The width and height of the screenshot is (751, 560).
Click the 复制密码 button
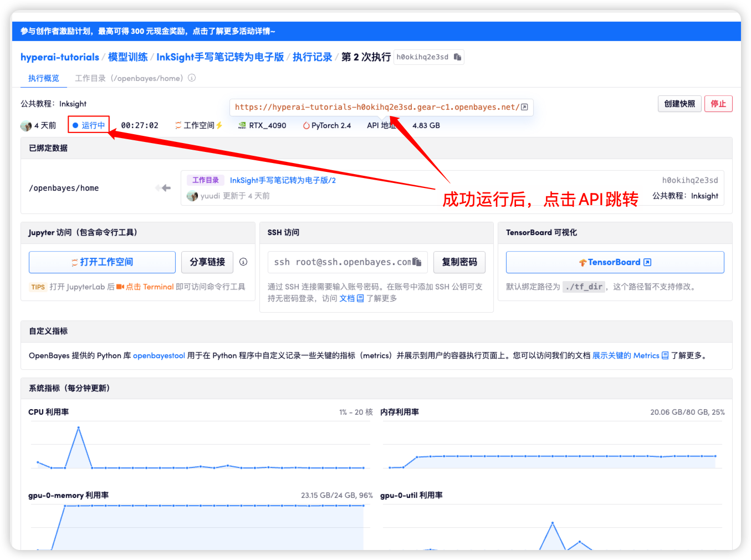click(x=459, y=262)
